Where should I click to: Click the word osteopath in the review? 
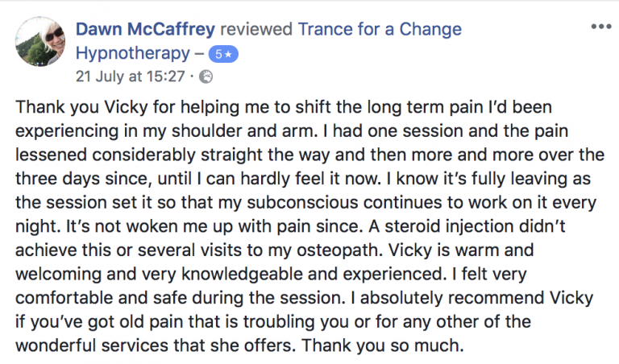tap(339, 250)
